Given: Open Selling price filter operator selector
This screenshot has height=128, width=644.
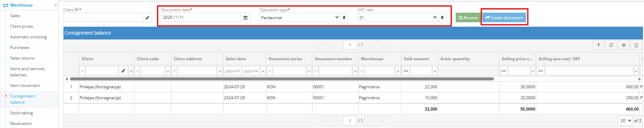Looking at the screenshot, I should click(x=504, y=71).
